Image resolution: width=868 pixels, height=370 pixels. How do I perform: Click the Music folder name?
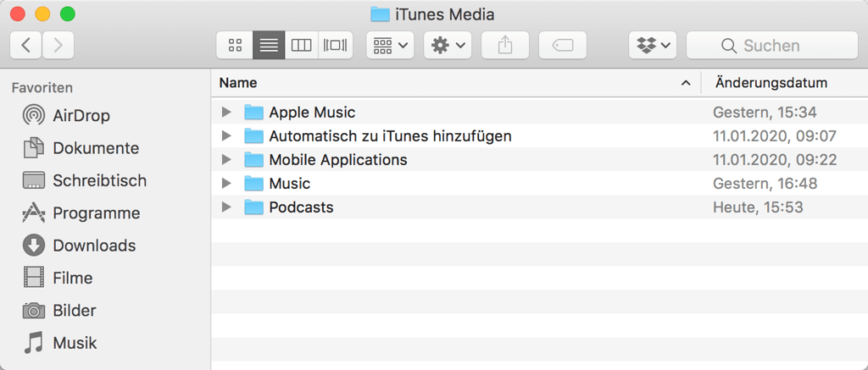(x=290, y=184)
